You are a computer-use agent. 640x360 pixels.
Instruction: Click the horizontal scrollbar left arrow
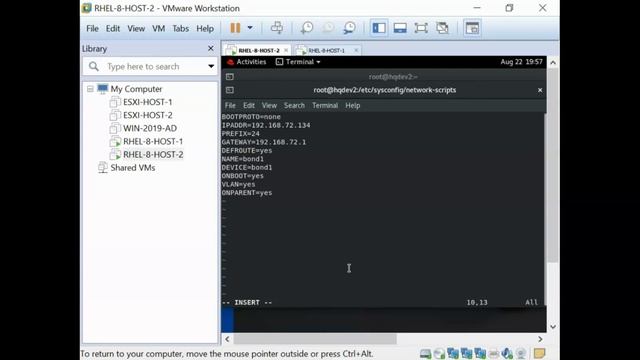click(227, 339)
